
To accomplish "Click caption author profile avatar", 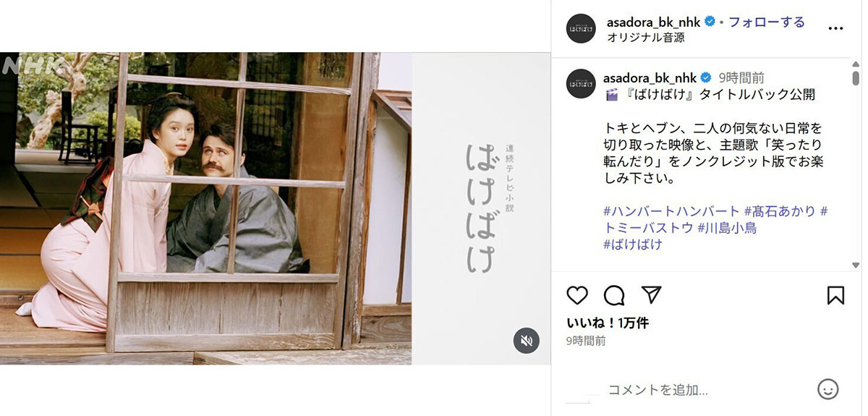I will [581, 84].
